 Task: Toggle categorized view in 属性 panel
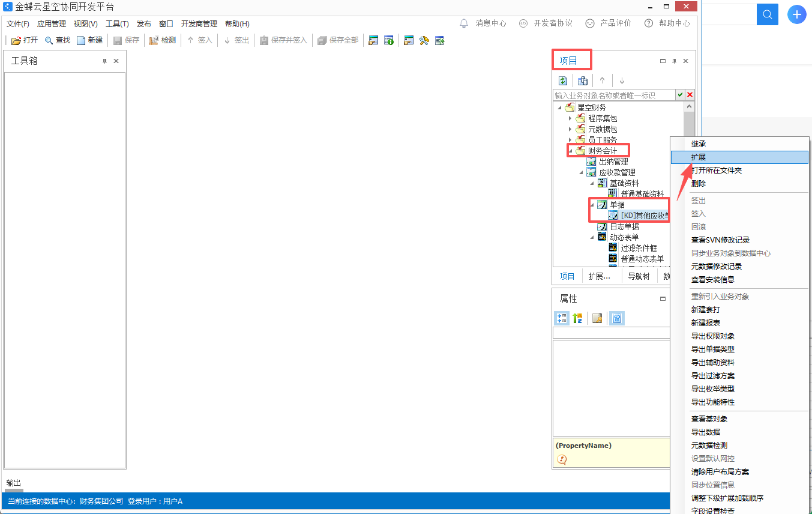click(562, 318)
